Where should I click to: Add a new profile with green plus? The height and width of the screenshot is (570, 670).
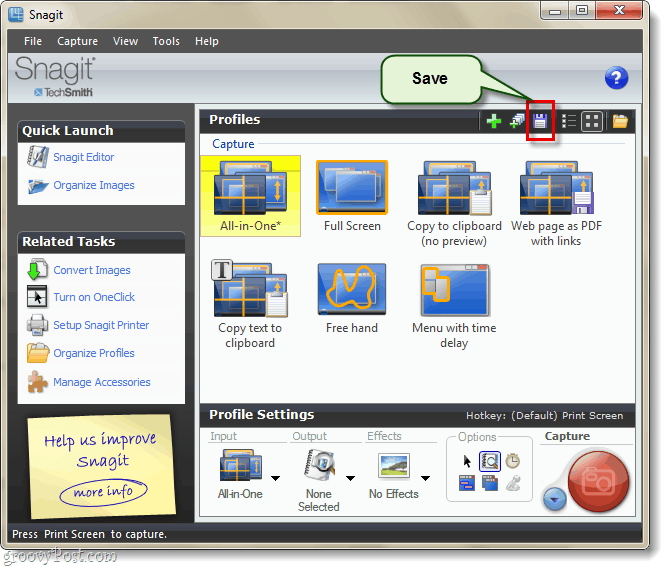pos(494,121)
